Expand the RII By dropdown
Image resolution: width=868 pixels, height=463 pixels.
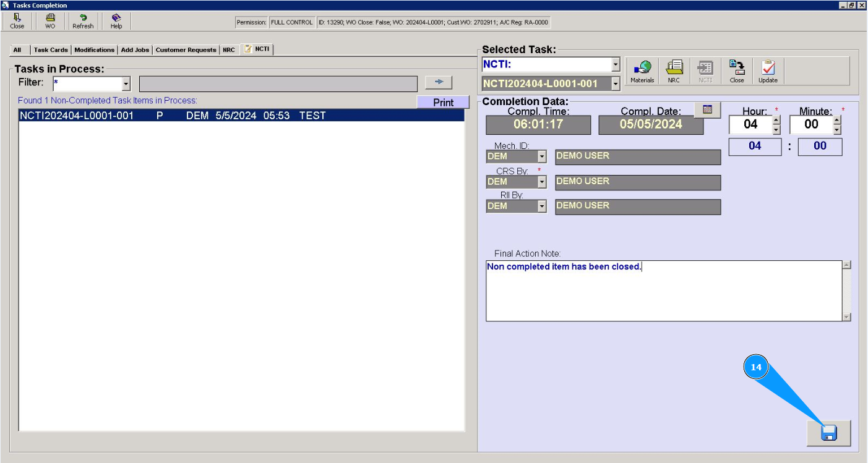(542, 206)
